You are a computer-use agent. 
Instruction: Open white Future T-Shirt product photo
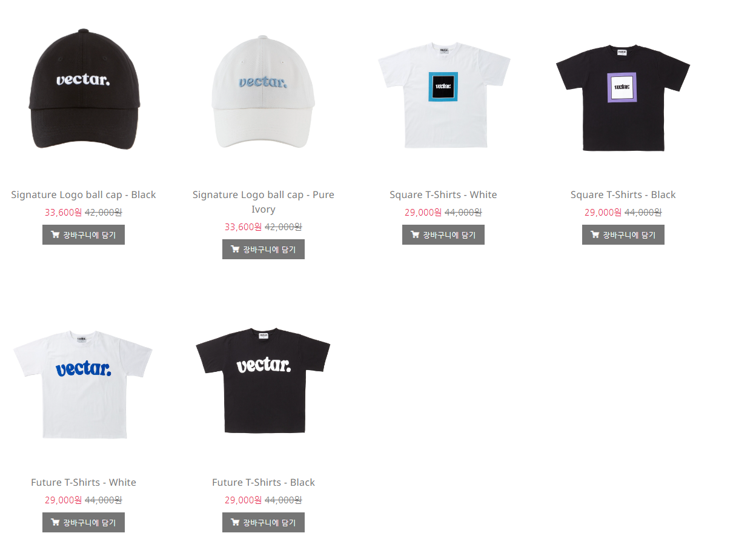[83, 384]
